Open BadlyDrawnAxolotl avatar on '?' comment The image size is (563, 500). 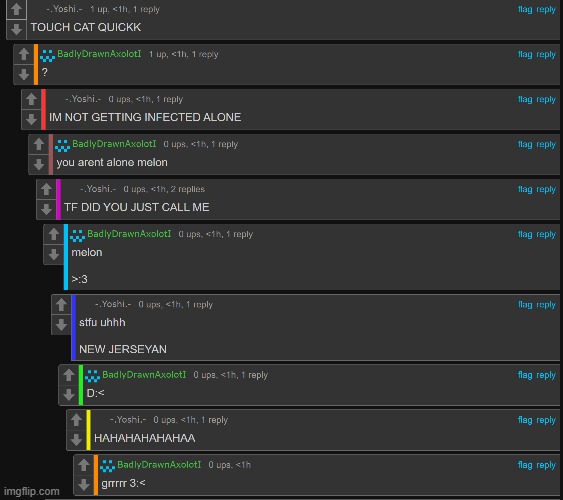47,55
